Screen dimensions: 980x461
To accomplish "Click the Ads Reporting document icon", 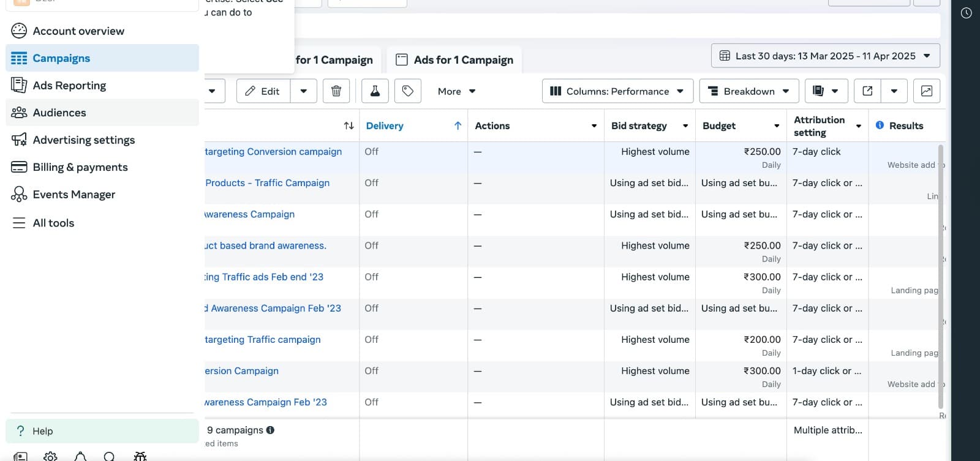I will click(19, 85).
